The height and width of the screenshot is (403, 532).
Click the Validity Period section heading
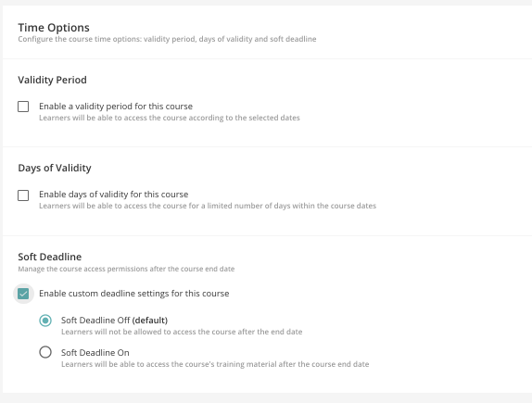[52, 80]
